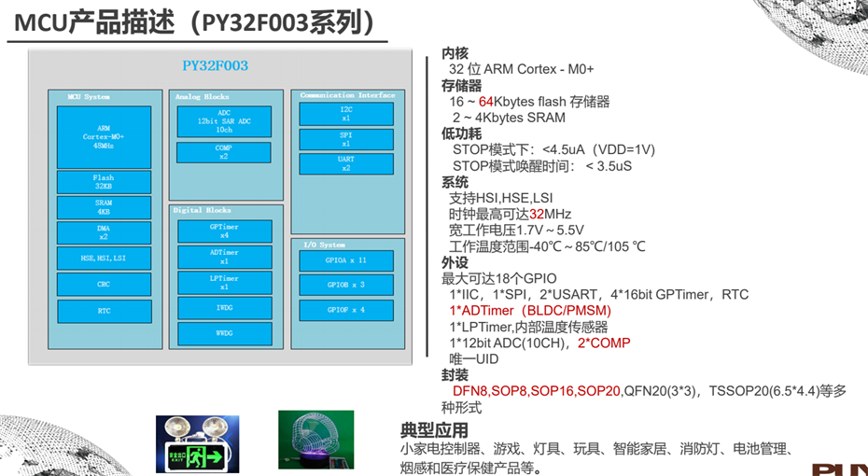Select the 3D LED lamp picture
This screenshot has width=868, height=476.
(x=315, y=441)
